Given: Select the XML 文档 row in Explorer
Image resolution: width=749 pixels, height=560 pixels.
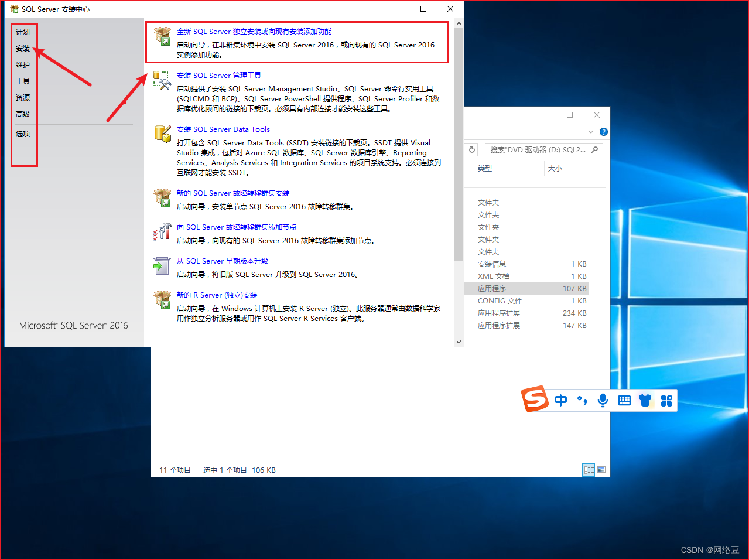Looking at the screenshot, I should (527, 276).
